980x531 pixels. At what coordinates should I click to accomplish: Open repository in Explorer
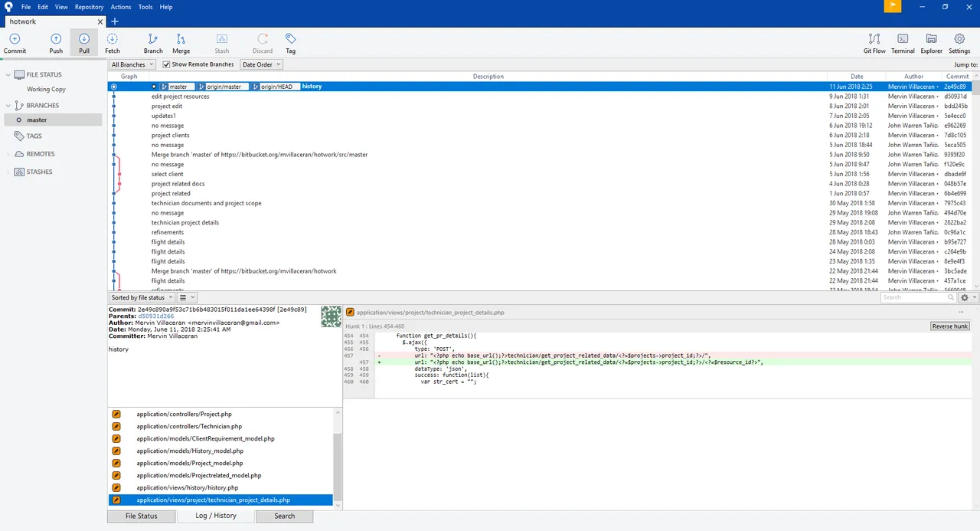click(931, 39)
